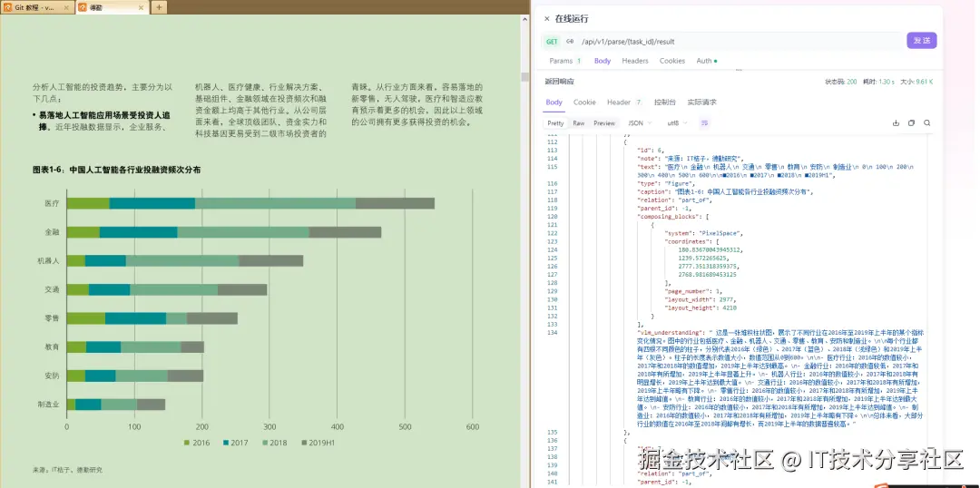Open the Headers request tab
The image size is (980, 488).
click(635, 62)
